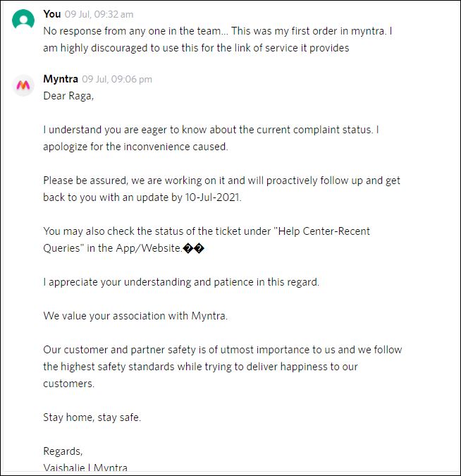Click the "Stay home, stay safe." line

(92, 417)
